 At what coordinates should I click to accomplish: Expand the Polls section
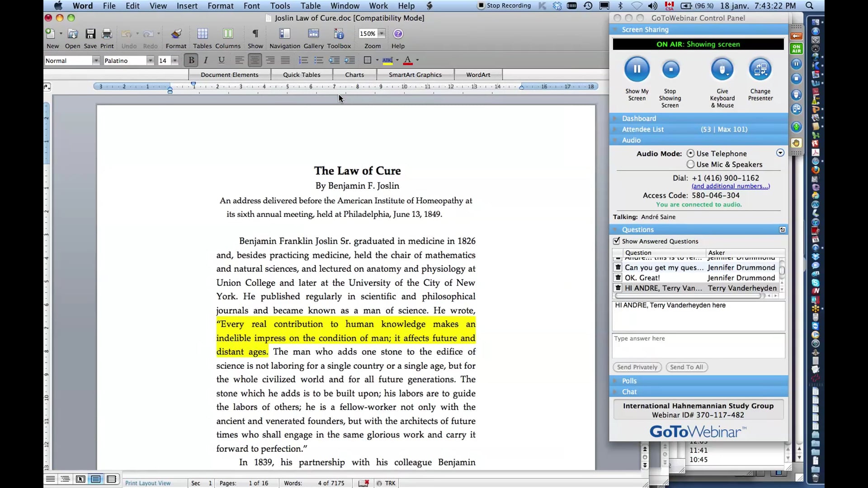pyautogui.click(x=629, y=381)
